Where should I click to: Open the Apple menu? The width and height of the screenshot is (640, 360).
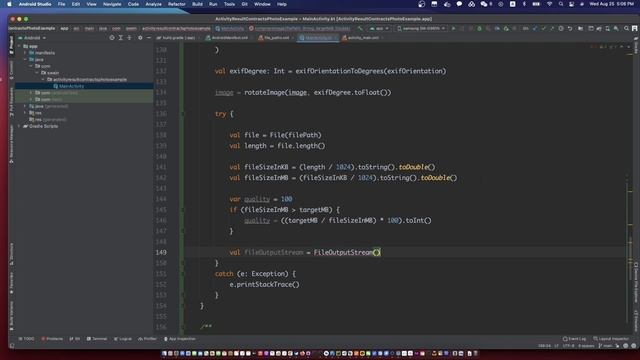click(x=9, y=4)
